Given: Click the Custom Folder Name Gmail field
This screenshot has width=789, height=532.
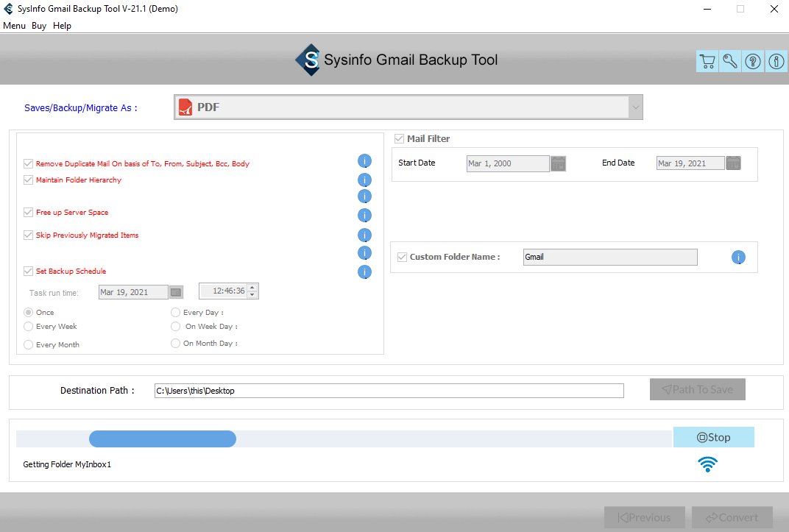Looking at the screenshot, I should coord(610,257).
